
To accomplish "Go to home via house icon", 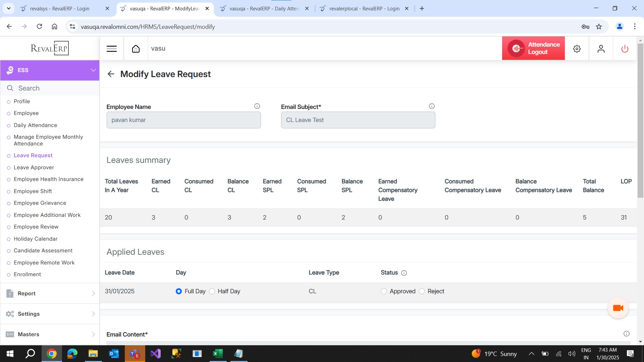I will coord(136,49).
